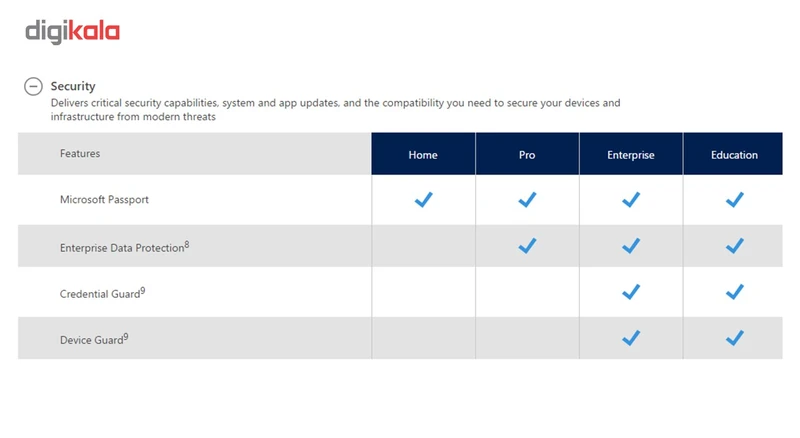The image size is (800, 438).
Task: Select the Home column header
Action: 423,155
